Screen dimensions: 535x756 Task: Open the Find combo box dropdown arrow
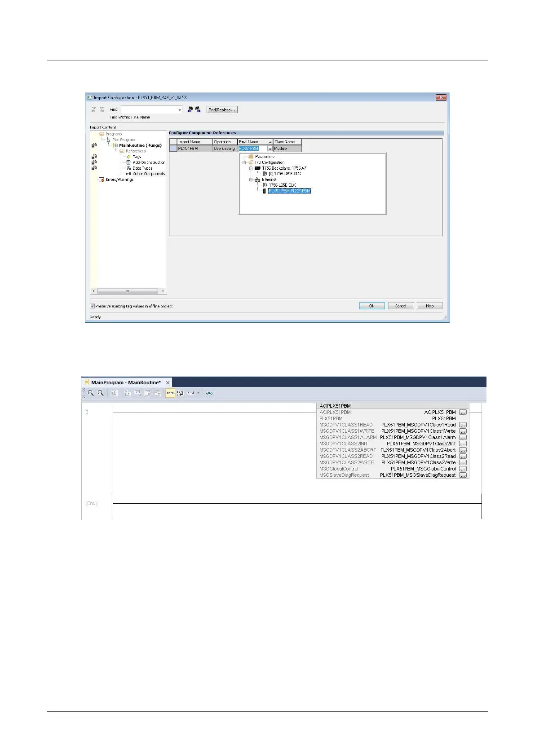[180, 110]
